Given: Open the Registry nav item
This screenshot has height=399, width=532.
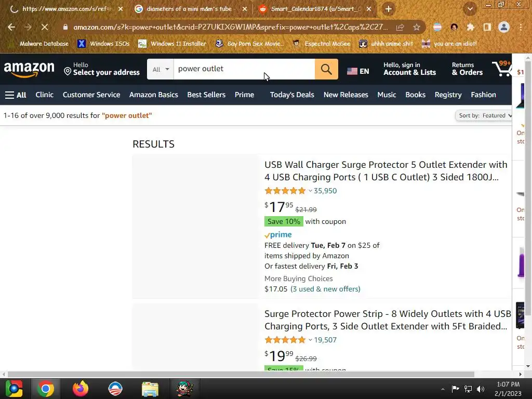Looking at the screenshot, I should click(448, 95).
